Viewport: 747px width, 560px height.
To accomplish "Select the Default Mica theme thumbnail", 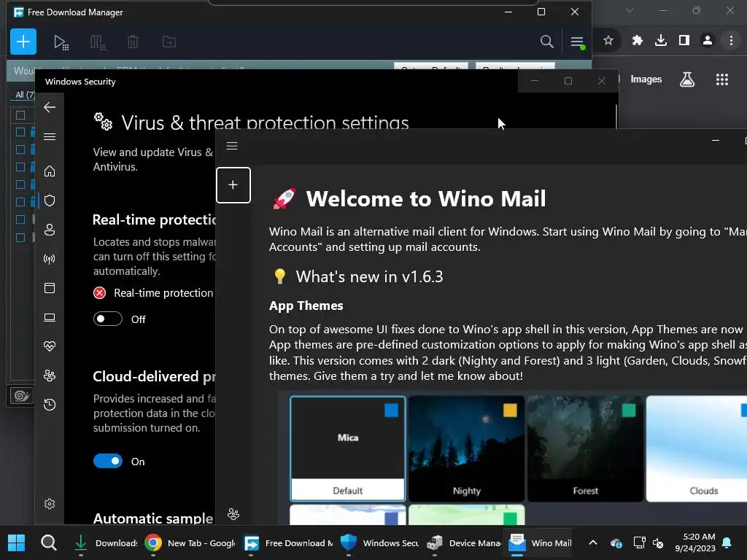I will pos(348,448).
